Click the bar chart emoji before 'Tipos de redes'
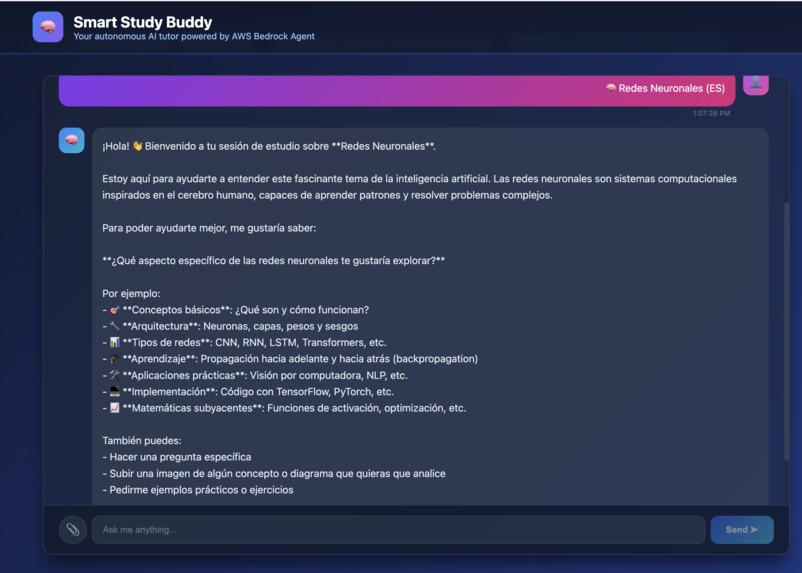Screen dimensions: 802x573 pos(115,342)
